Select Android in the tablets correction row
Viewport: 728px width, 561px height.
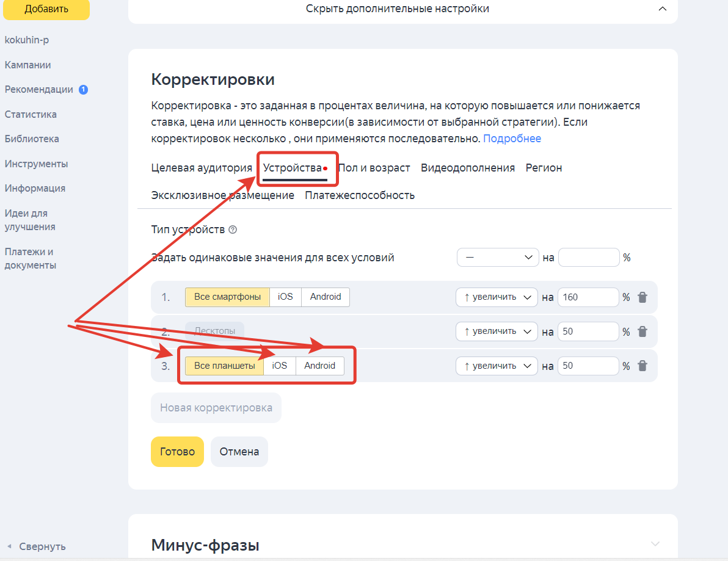click(x=319, y=366)
